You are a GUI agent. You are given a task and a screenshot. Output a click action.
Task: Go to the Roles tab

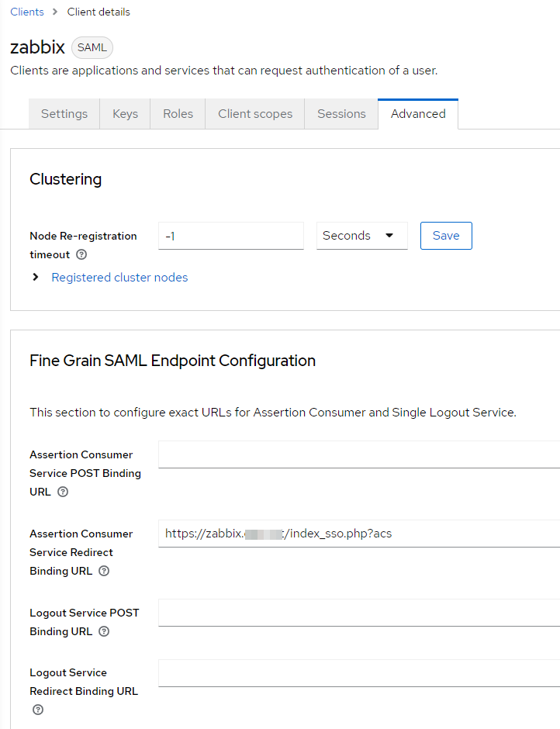(178, 114)
